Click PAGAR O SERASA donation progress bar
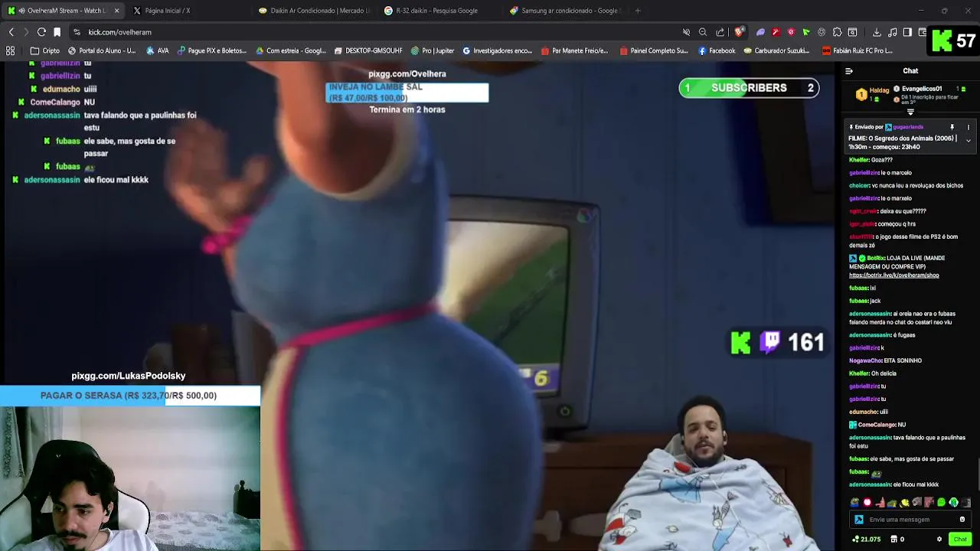 pos(130,396)
